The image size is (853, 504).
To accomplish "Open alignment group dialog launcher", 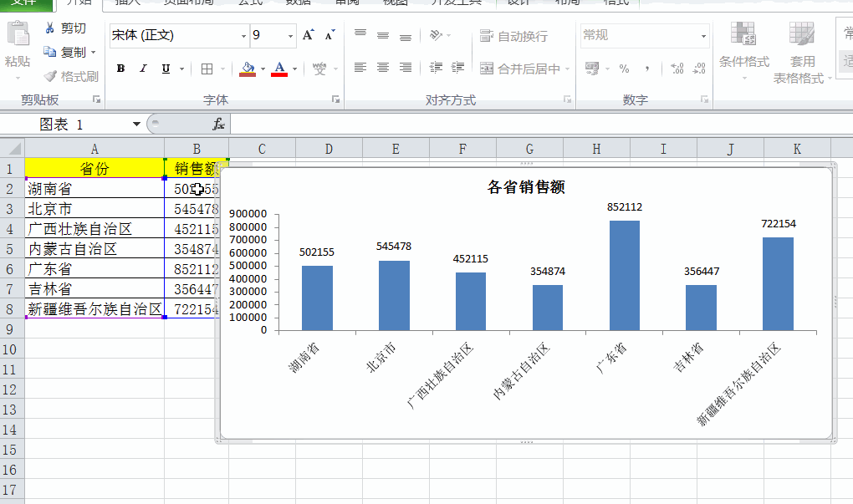I will [567, 99].
